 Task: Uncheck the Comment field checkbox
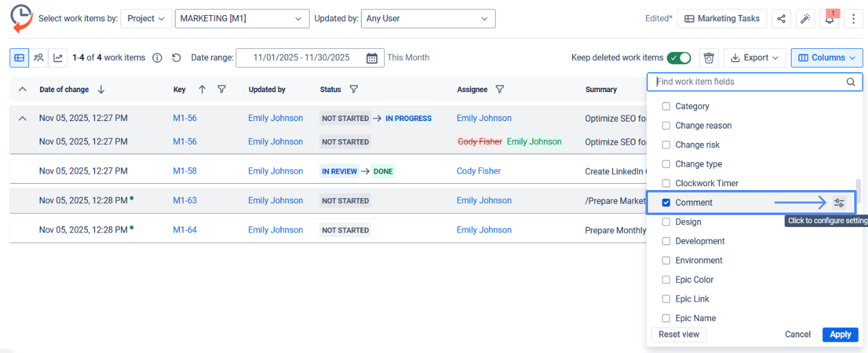click(x=666, y=203)
